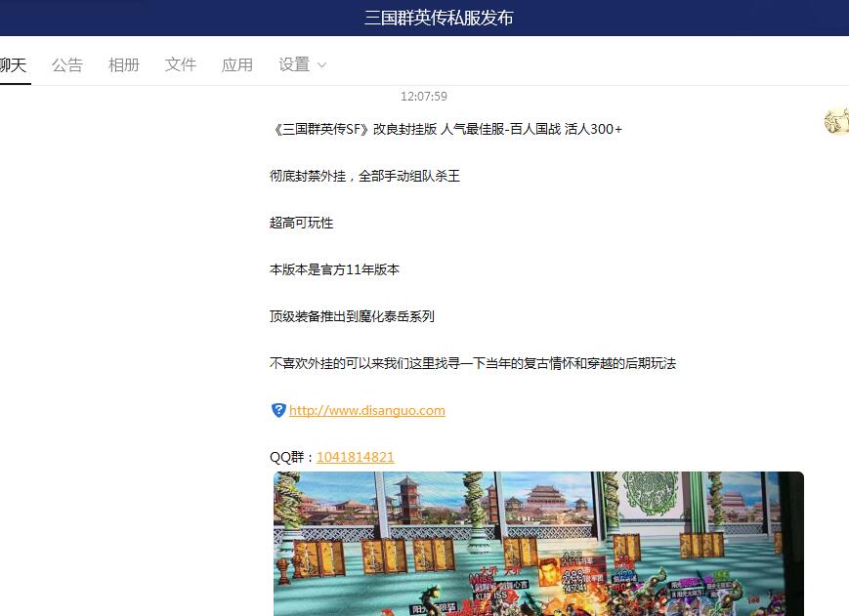The image size is (849, 616).
Task: Click the line 超高可玩性
Action: [302, 223]
